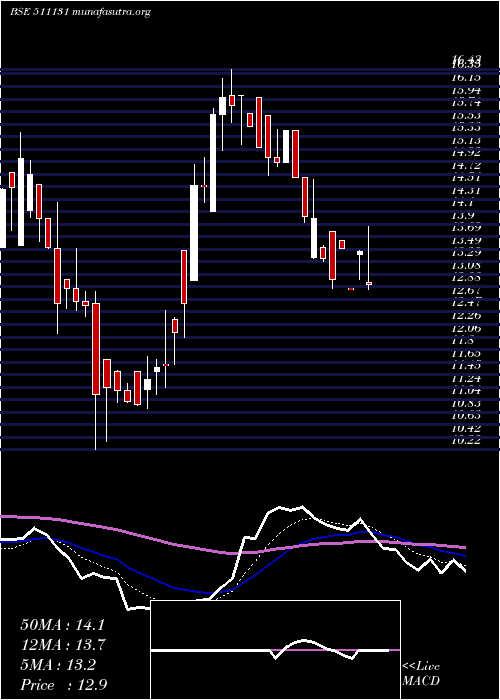Image resolution: width=500 pixels, height=700 pixels.
Task: Click the 13.9 price axis label
Action: pyautogui.click(x=464, y=216)
